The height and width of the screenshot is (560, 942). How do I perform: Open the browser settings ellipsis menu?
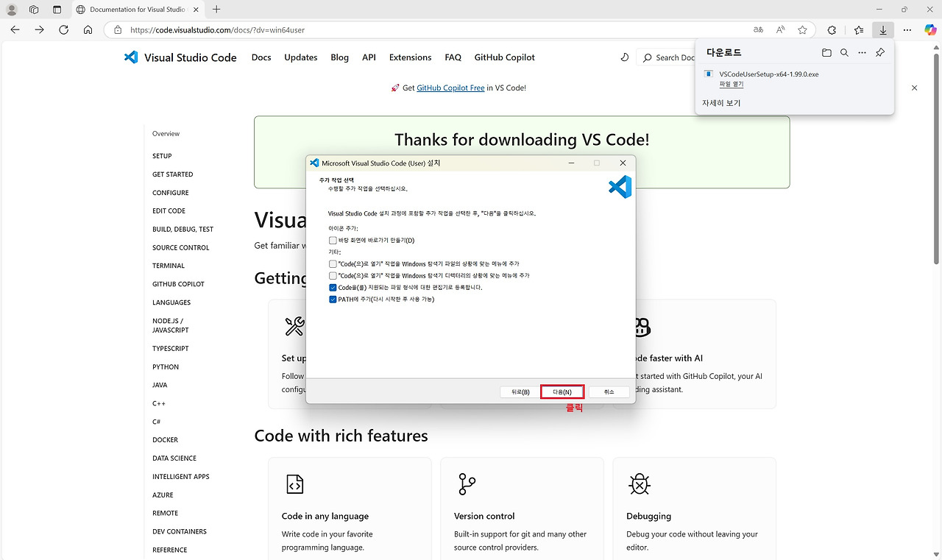(907, 29)
